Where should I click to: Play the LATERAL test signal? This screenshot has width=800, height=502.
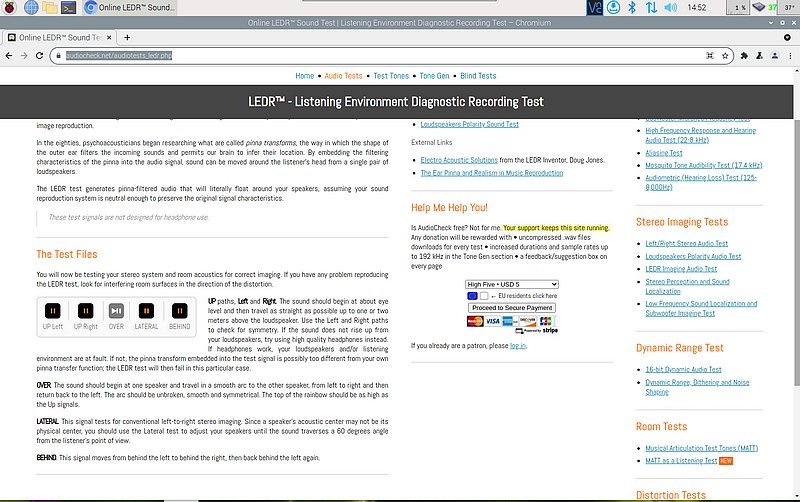[x=146, y=311]
